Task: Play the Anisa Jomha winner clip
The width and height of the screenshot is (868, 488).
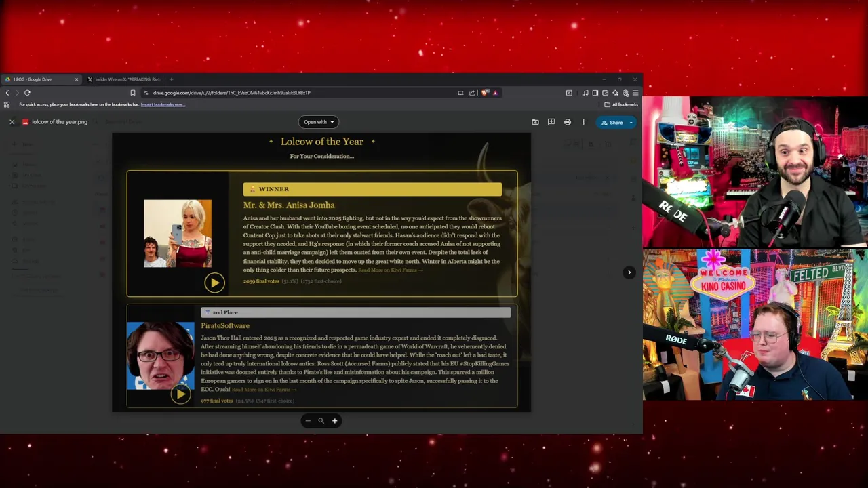Action: pyautogui.click(x=214, y=283)
